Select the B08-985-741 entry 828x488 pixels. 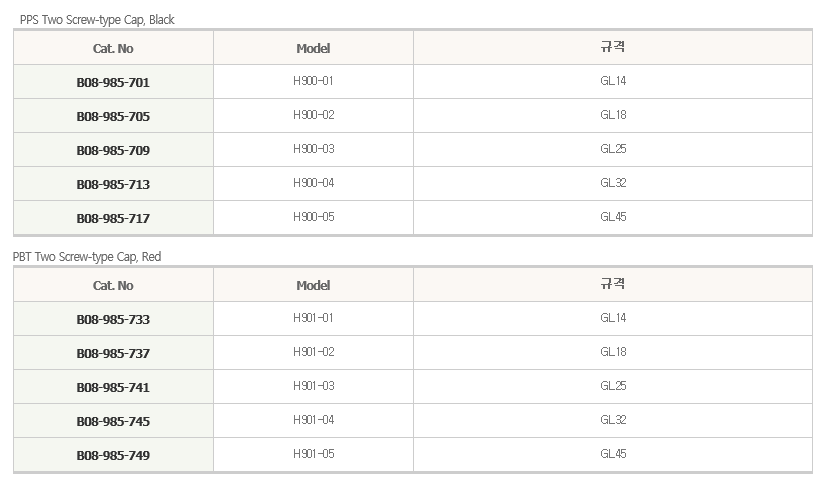(113, 387)
